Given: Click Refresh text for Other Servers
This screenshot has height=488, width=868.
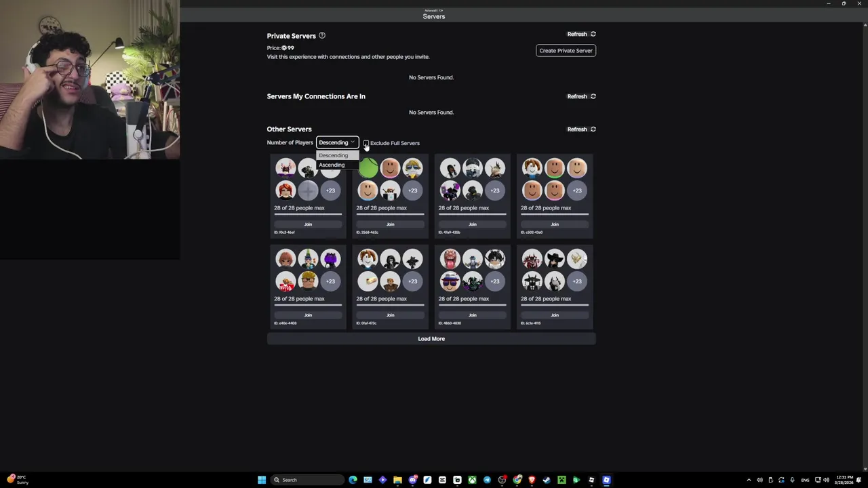Looking at the screenshot, I should point(577,129).
